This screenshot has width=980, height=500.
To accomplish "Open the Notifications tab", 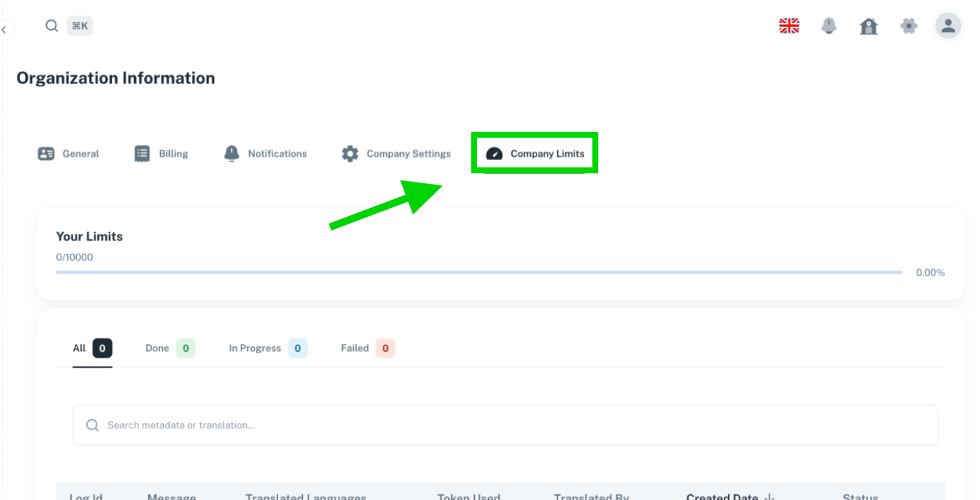I will point(265,154).
